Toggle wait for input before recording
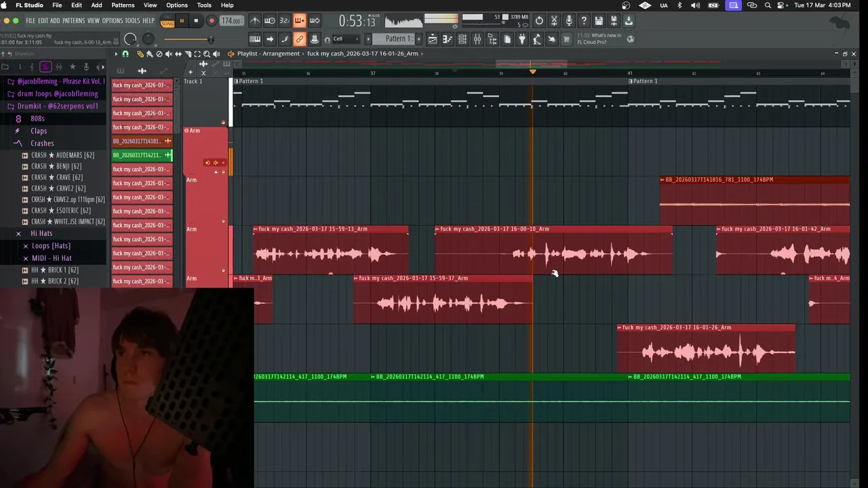868x488 pixels. click(270, 21)
